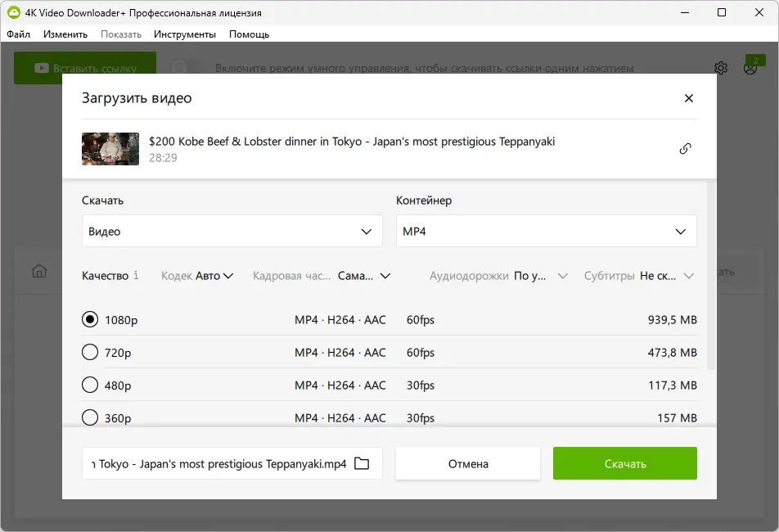The image size is (779, 532).
Task: Open the Помощь menu
Action: (x=249, y=34)
